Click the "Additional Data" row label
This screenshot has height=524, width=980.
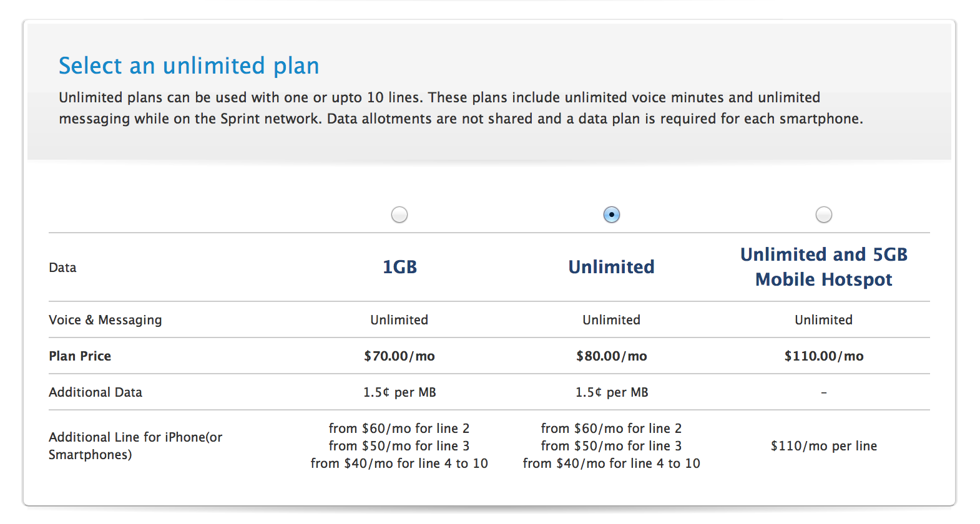pyautogui.click(x=96, y=392)
